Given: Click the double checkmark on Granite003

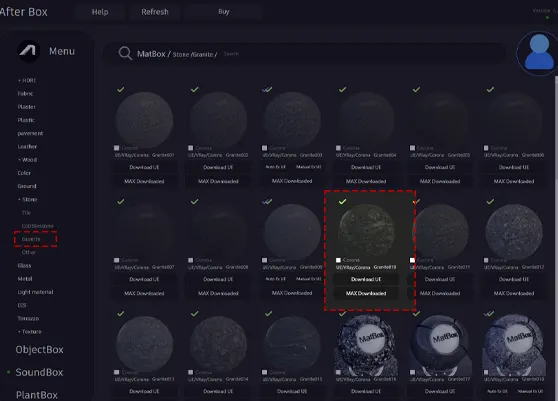Looking at the screenshot, I should coord(267,89).
